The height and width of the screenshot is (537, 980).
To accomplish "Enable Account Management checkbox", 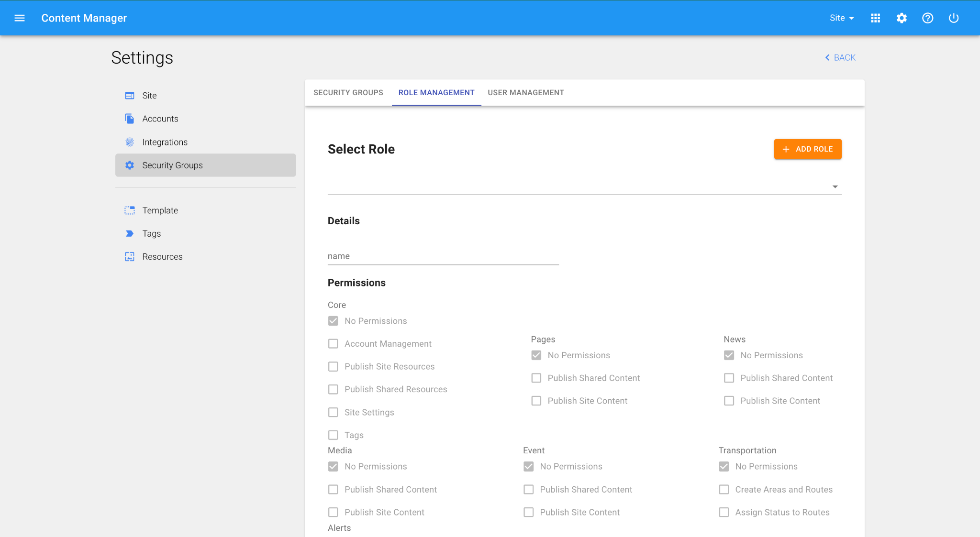I will 333,344.
